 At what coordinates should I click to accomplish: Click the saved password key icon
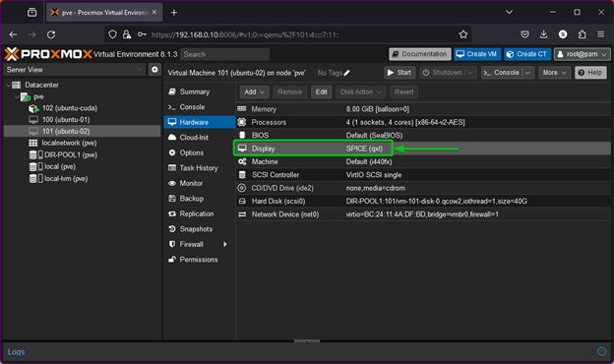(142, 34)
